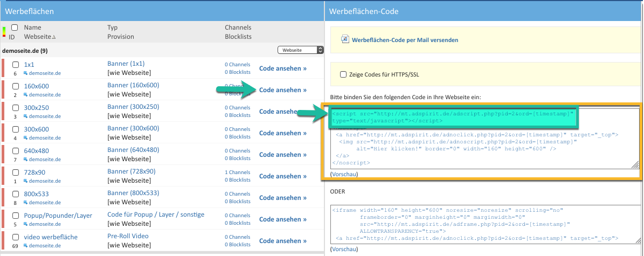This screenshot has height=256, width=644.
Task: Click Banner (1x1) type link
Action: coord(126,64)
